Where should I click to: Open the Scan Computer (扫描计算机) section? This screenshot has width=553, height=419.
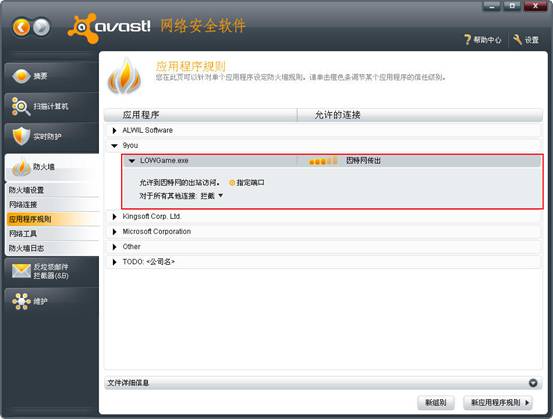(51, 106)
